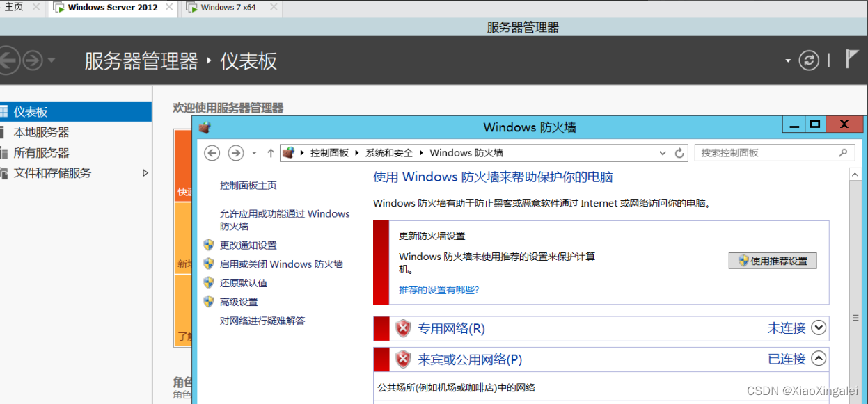
Task: Click Server Manager back arrow icon
Action: 7,60
